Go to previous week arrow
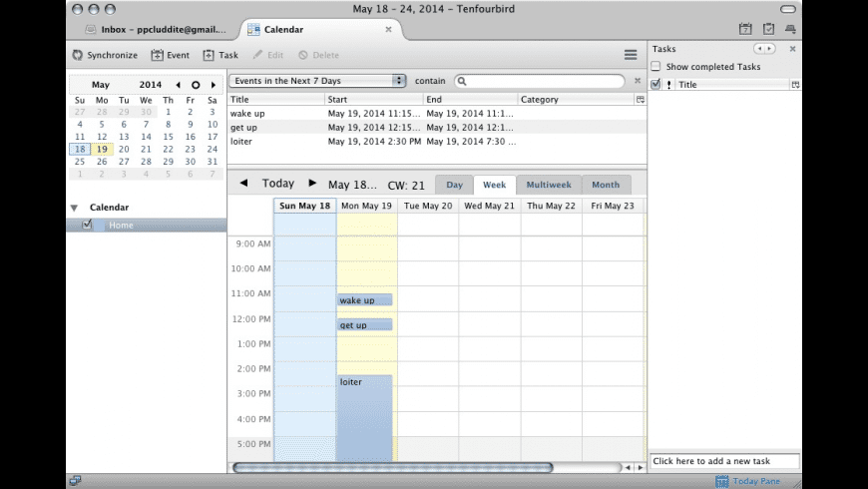 [243, 183]
